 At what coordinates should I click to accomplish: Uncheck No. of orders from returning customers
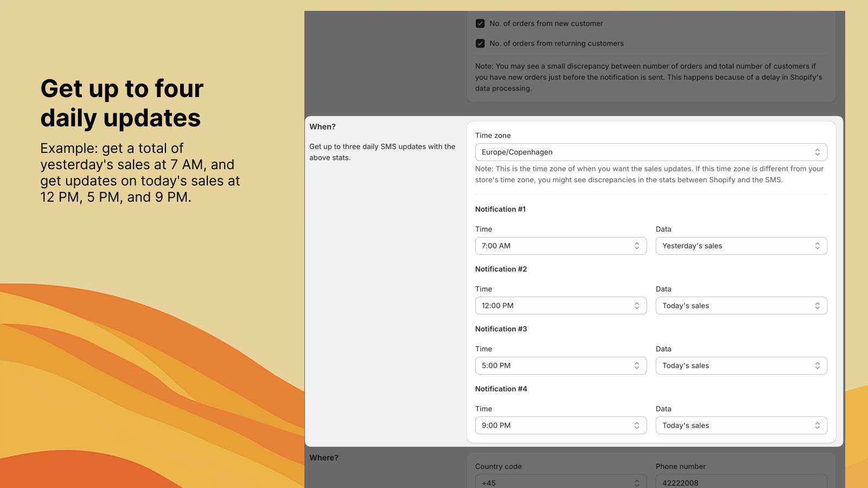point(480,43)
